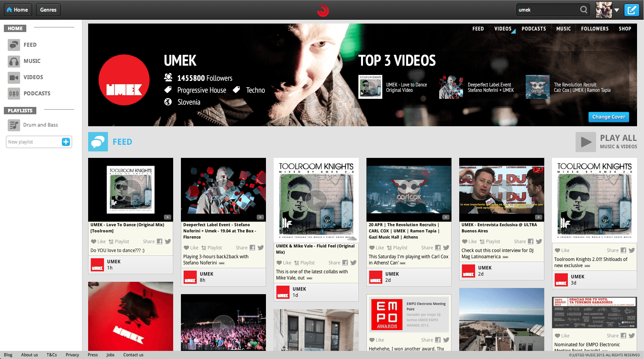Add Fluid Feel to Playlist
This screenshot has height=359, width=644.
(304, 263)
